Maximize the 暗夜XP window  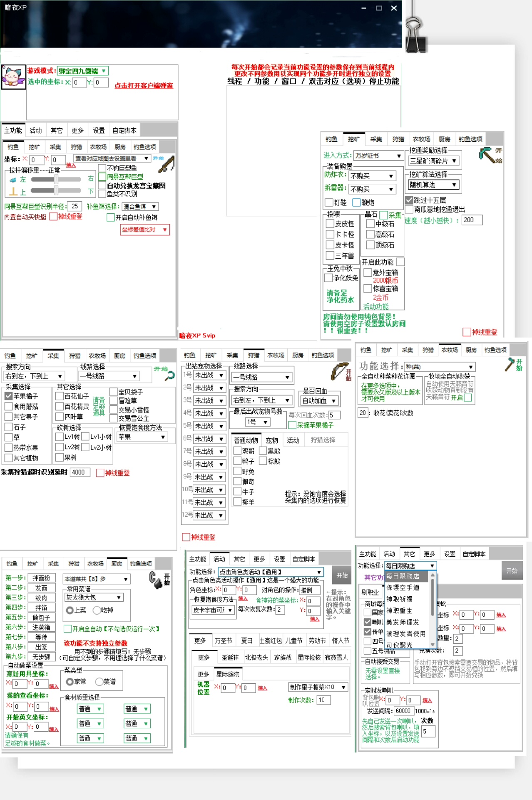(x=379, y=8)
